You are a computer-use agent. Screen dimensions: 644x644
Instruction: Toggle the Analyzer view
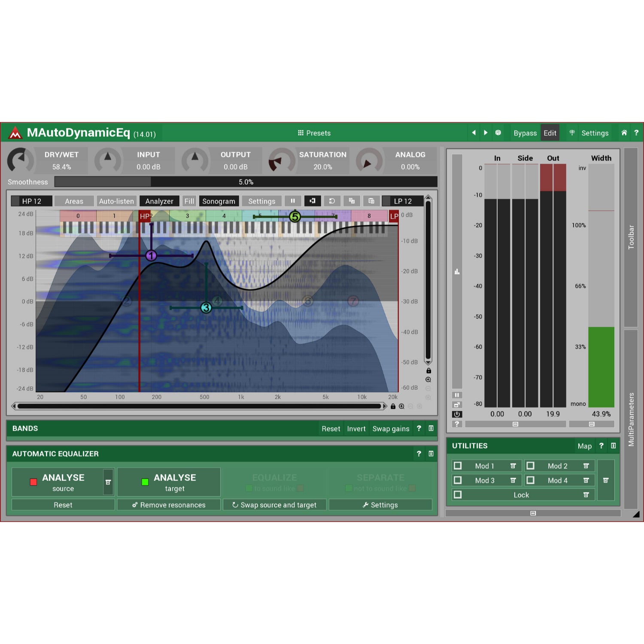click(159, 201)
